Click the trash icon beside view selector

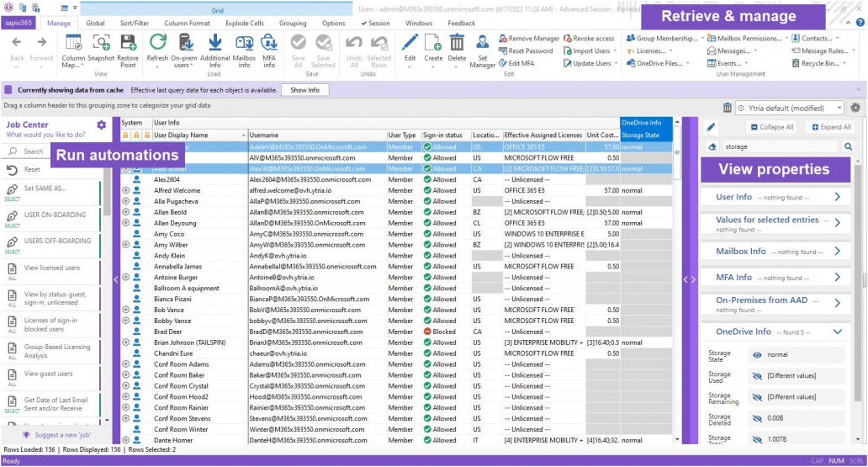point(728,108)
